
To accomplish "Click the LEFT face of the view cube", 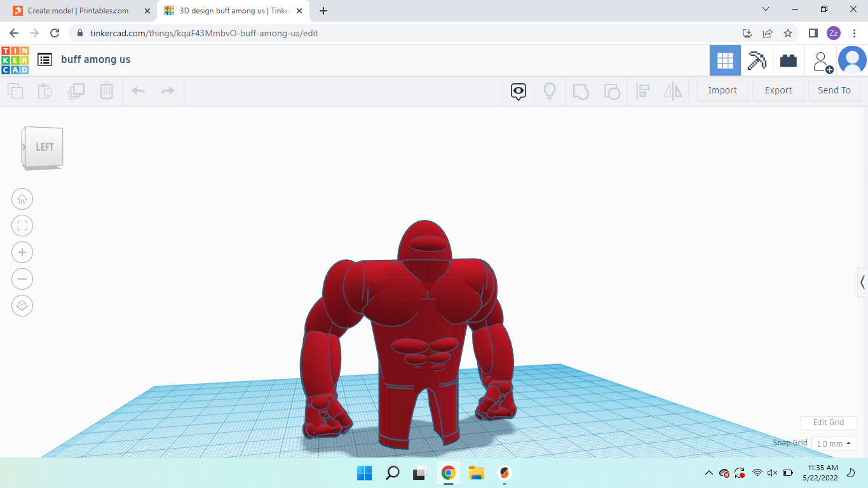I will (x=44, y=147).
